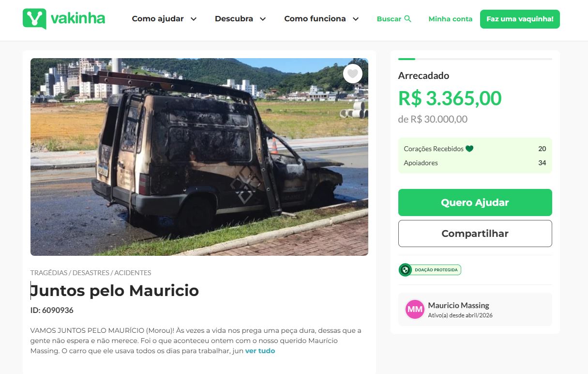Click ver tudo to expand description
Screen dimensions: 588x374
(260, 351)
